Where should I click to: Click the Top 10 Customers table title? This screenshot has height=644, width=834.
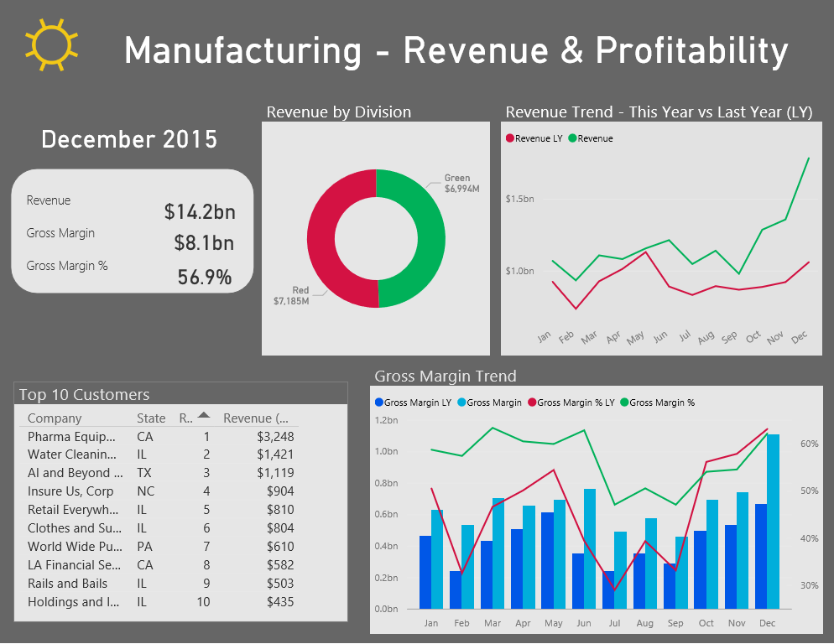point(84,395)
